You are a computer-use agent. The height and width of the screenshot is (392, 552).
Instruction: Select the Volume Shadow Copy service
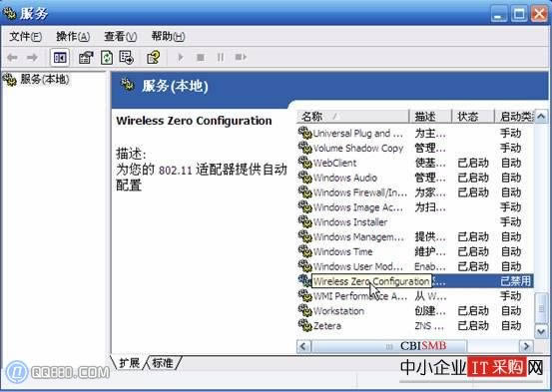pos(415,149)
